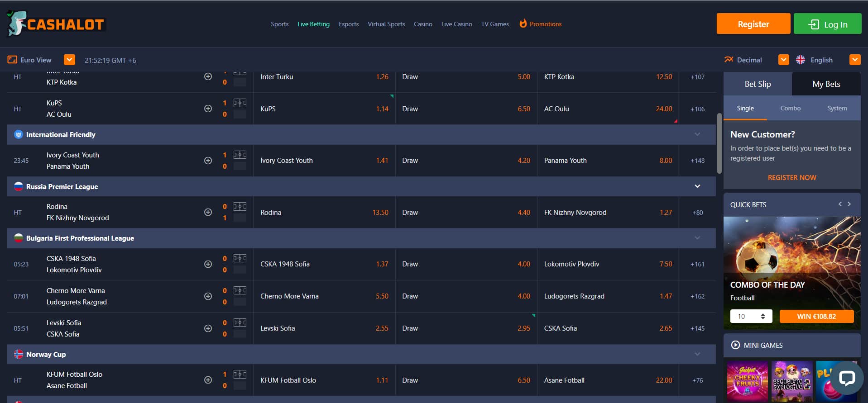The height and width of the screenshot is (403, 868).
Task: Bet on Asane Fotball at 22.00
Action: [x=608, y=380]
